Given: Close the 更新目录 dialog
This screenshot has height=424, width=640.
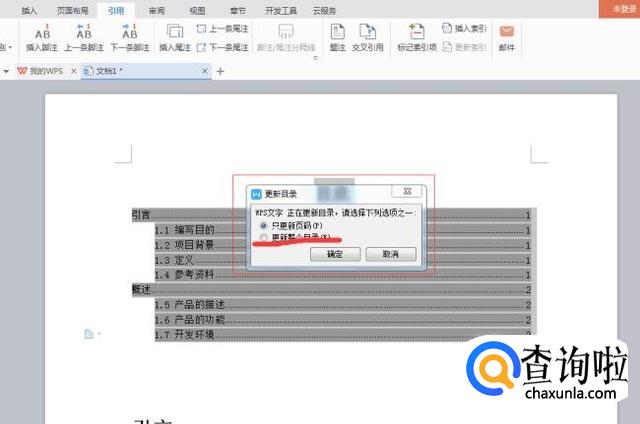Looking at the screenshot, I should pyautogui.click(x=408, y=190).
